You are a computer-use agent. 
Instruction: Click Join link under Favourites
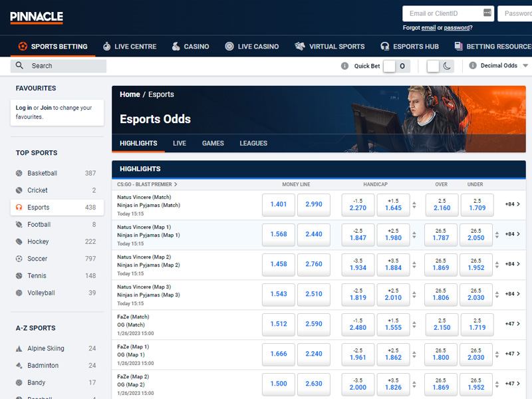[46, 108]
